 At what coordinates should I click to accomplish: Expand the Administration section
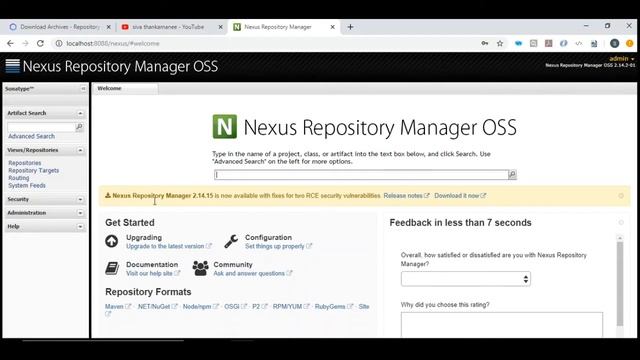80,213
